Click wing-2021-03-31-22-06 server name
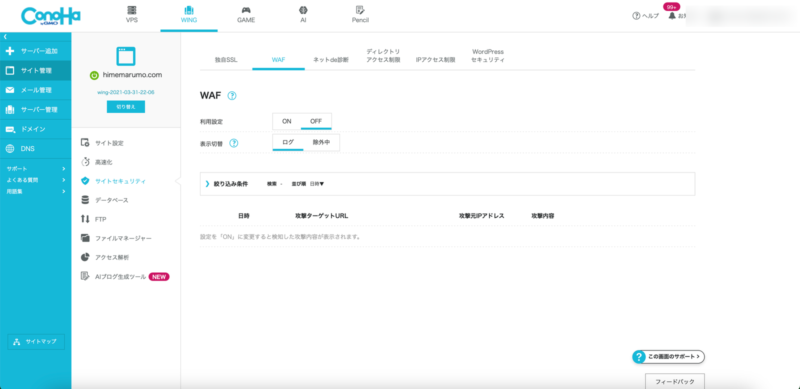Image resolution: width=800 pixels, height=389 pixels. point(126,92)
